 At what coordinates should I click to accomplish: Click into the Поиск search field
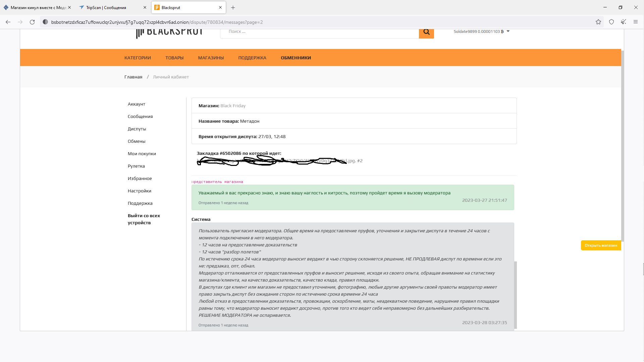pyautogui.click(x=319, y=32)
